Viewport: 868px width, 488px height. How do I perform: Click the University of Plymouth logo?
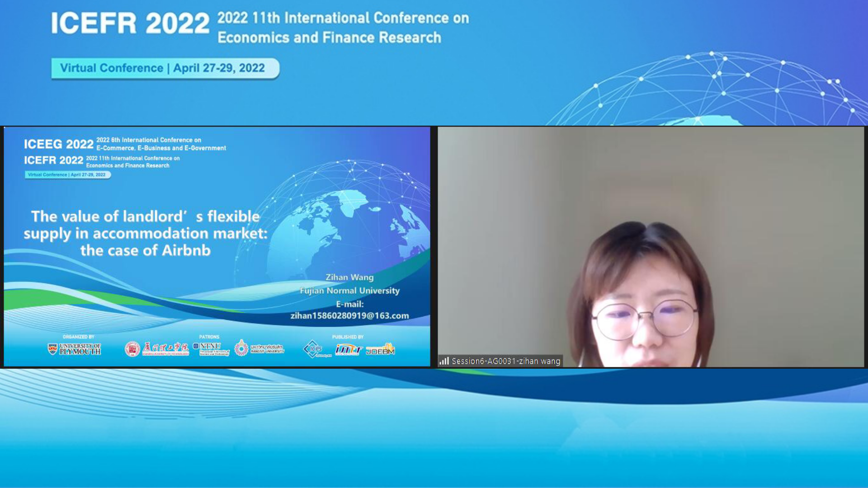[75, 349]
